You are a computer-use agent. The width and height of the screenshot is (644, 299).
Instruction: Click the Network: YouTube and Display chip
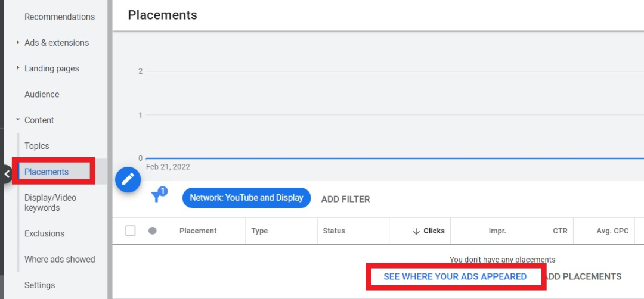coord(246,198)
